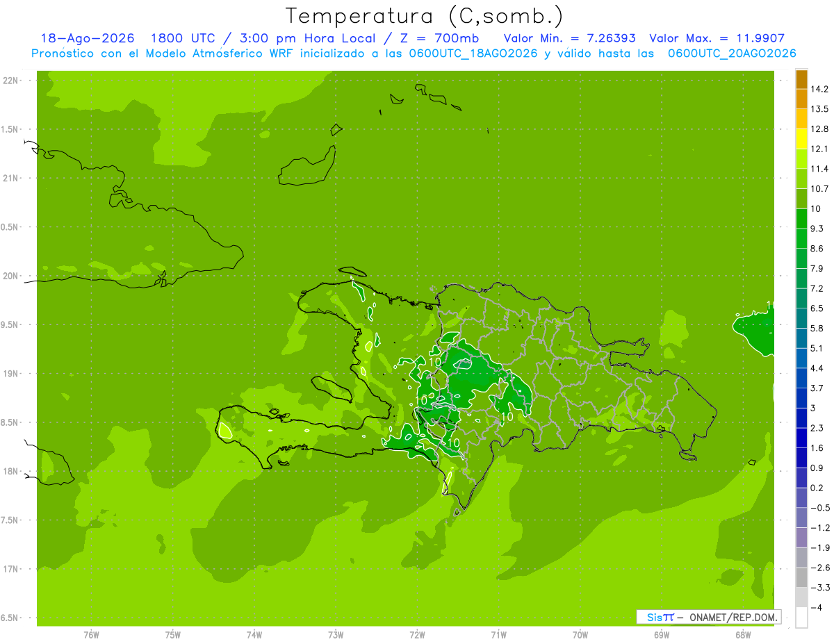Select the date text "18-Ago-2026"

coord(88,38)
